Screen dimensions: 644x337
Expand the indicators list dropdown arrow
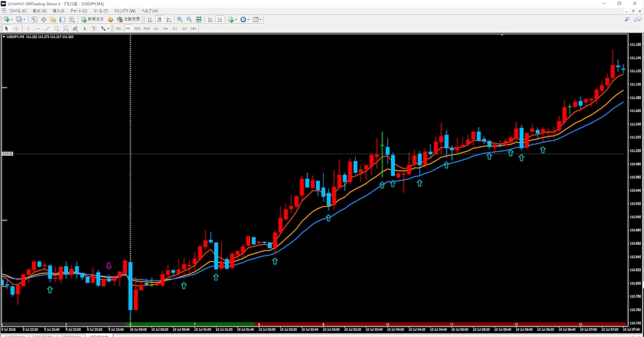point(236,20)
